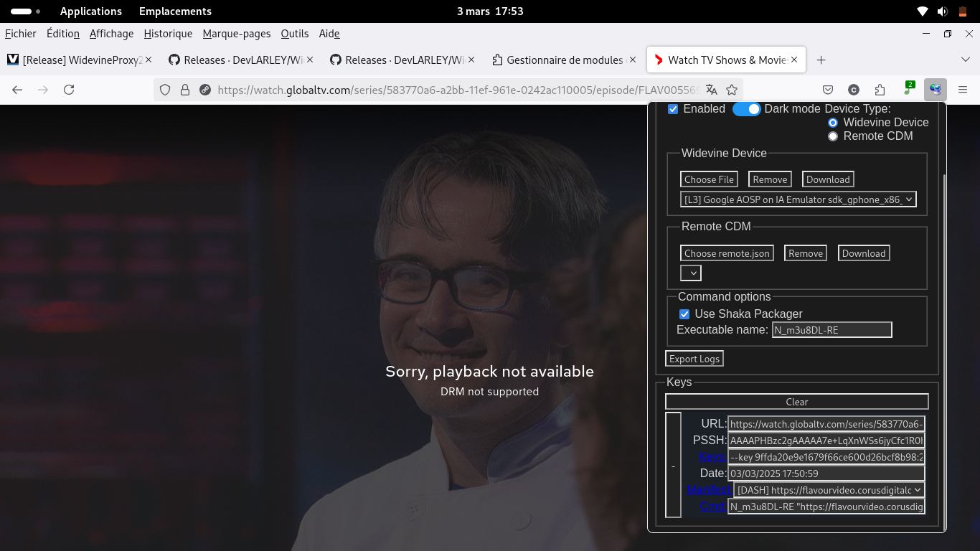This screenshot has width=980, height=551.
Task: Click the PSSH value field
Action: click(x=826, y=441)
